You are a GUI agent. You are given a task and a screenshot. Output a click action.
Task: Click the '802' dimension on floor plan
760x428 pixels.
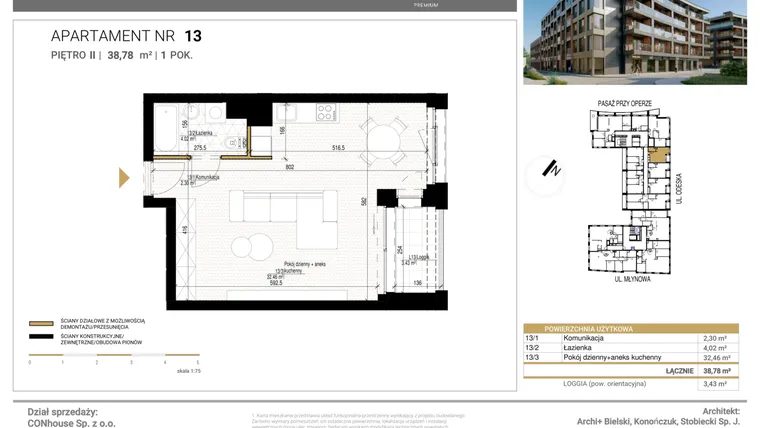point(290,167)
